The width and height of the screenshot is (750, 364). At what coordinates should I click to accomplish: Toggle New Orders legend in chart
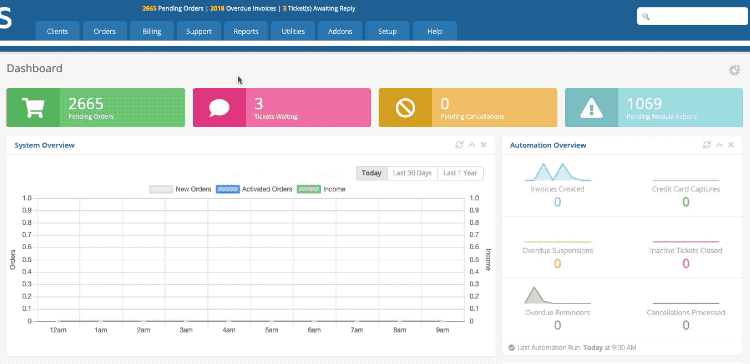click(x=180, y=189)
